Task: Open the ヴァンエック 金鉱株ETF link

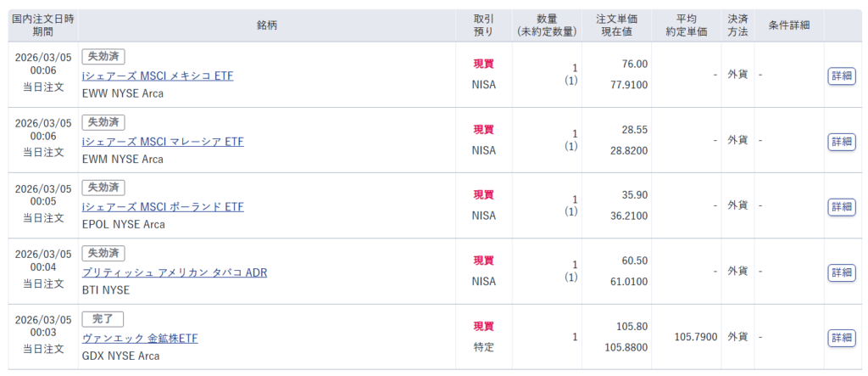Action: (140, 338)
